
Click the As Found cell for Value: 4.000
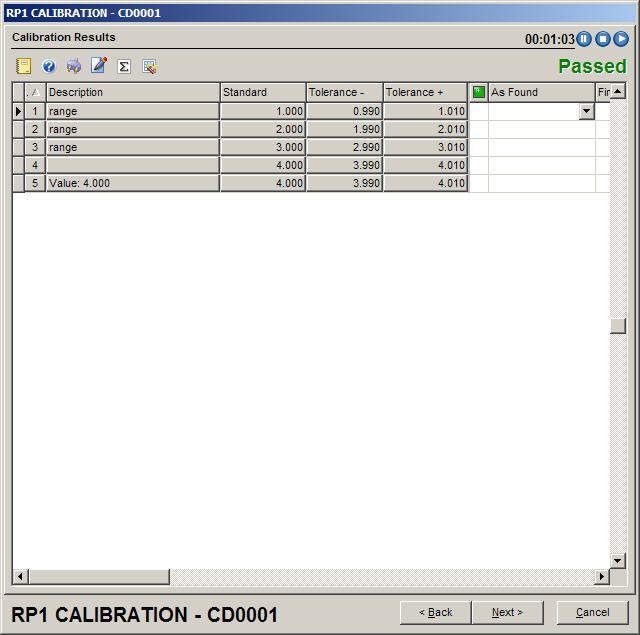point(541,183)
